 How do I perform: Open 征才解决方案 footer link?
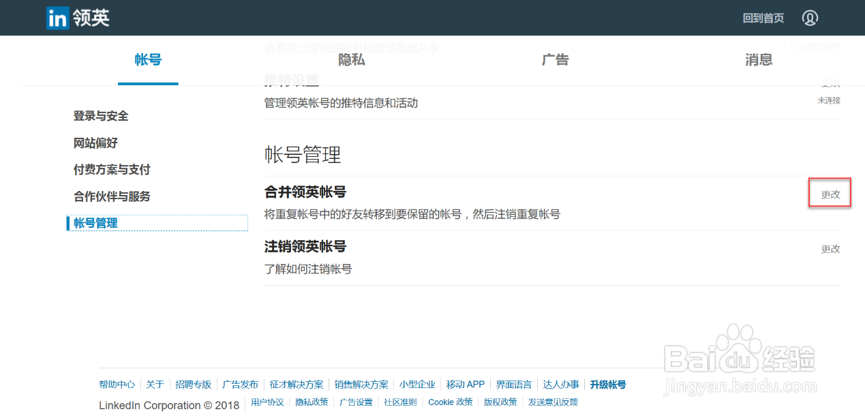pyautogui.click(x=297, y=385)
